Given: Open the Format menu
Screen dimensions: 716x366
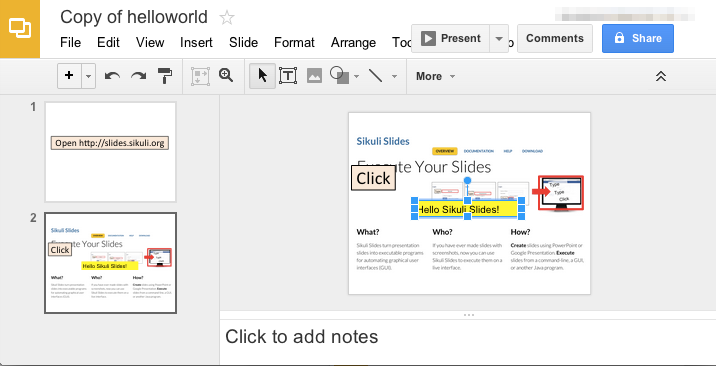Looking at the screenshot, I should point(294,42).
